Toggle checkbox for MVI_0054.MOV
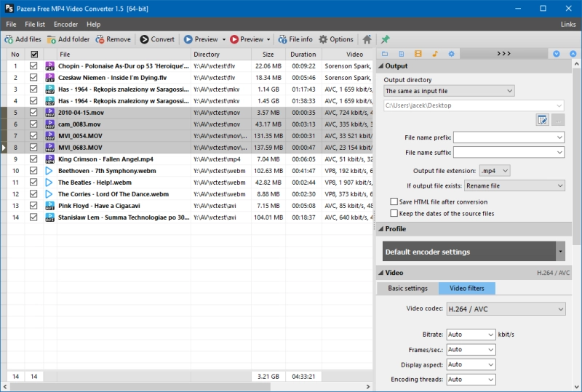The height and width of the screenshot is (392, 582). pyautogui.click(x=33, y=136)
